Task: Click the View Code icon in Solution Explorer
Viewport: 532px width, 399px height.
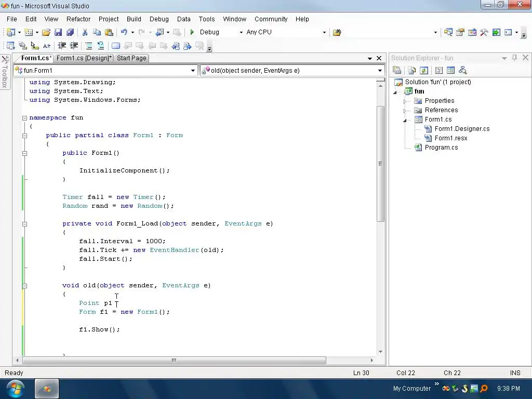Action: tap(438, 70)
